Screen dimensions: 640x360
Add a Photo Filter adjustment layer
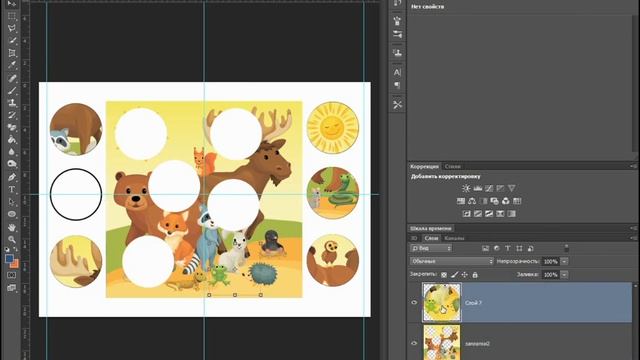495,201
